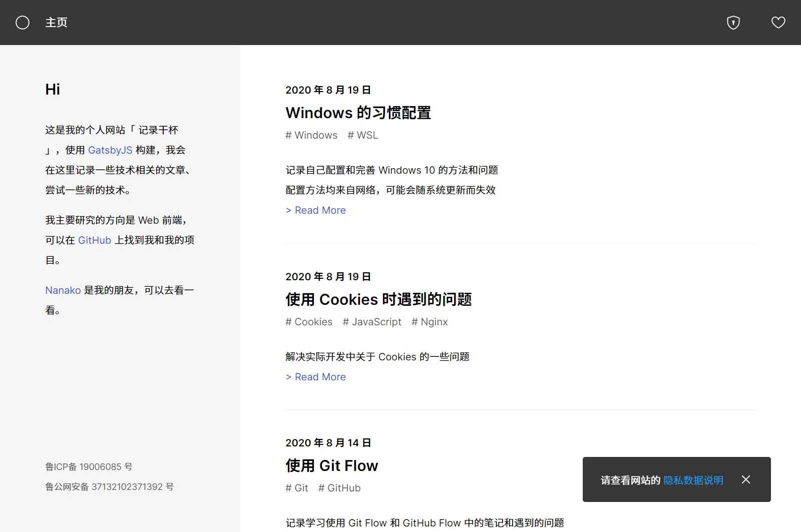Open the privacy shield icon in the navbar
801x532 pixels.
pos(733,23)
